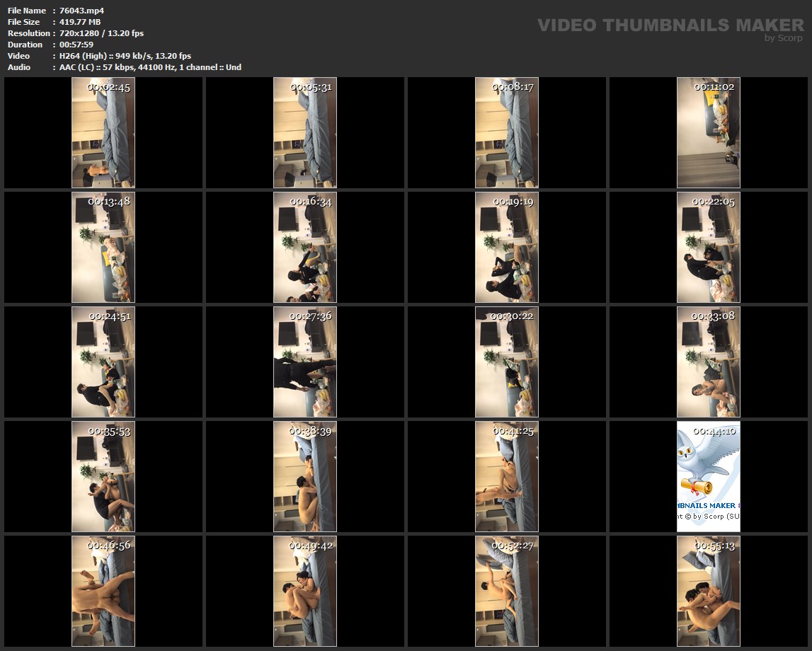Click the Audio AAC codec info line
This screenshot has height=651, width=812.
[150, 67]
